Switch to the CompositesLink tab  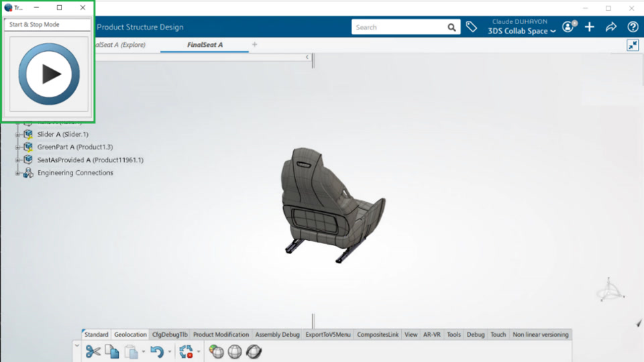378,335
